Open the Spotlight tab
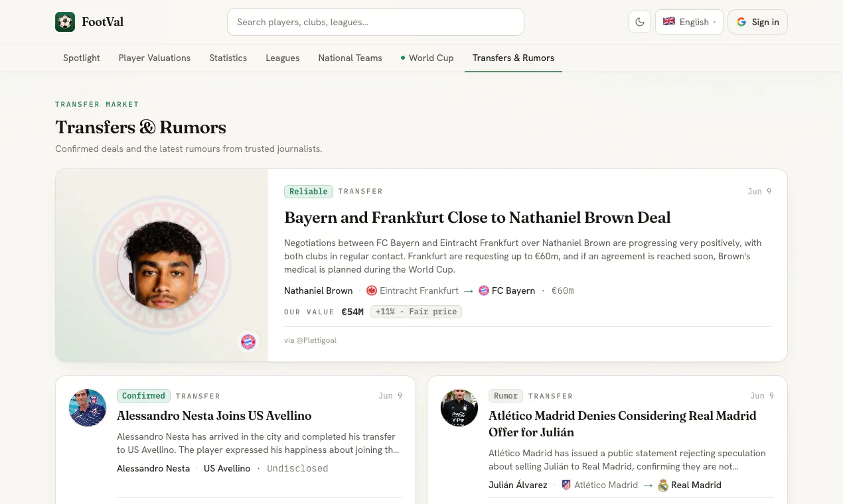843x504 pixels. coord(82,58)
